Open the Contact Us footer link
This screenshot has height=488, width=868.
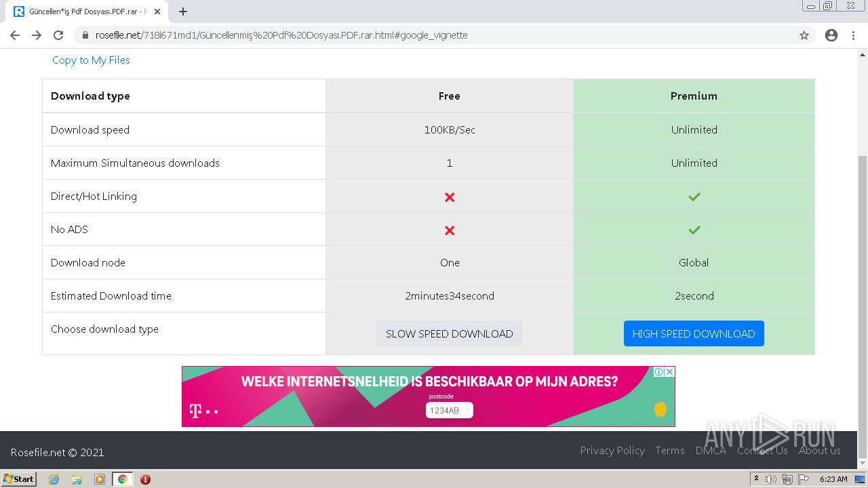(762, 451)
